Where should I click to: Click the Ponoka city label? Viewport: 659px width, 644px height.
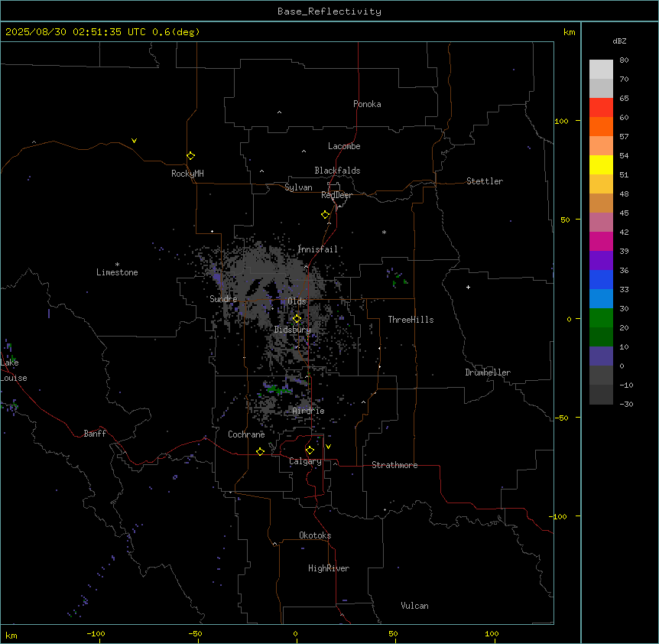[367, 104]
